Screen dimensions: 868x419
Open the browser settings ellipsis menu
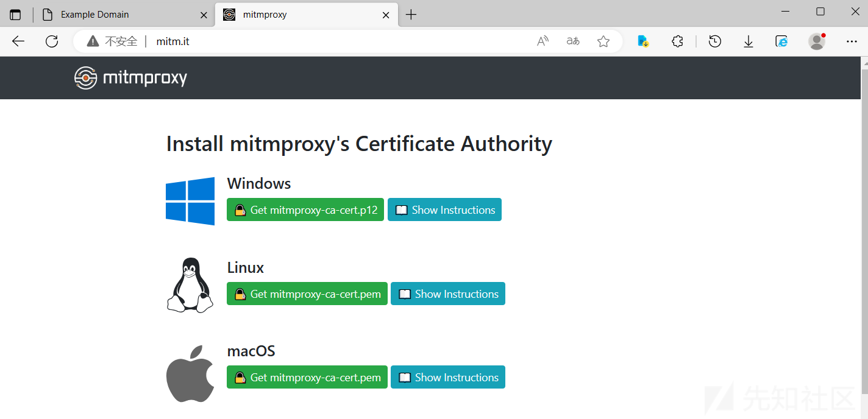click(852, 41)
